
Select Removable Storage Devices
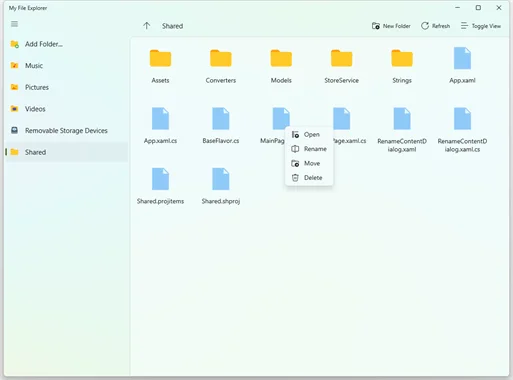(59, 131)
